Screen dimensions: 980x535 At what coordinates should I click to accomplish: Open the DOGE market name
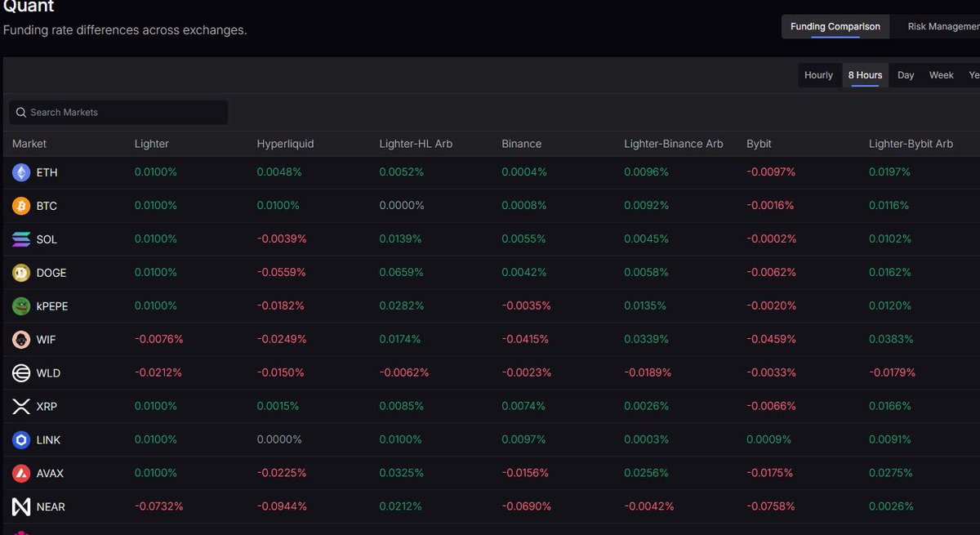pos(51,274)
